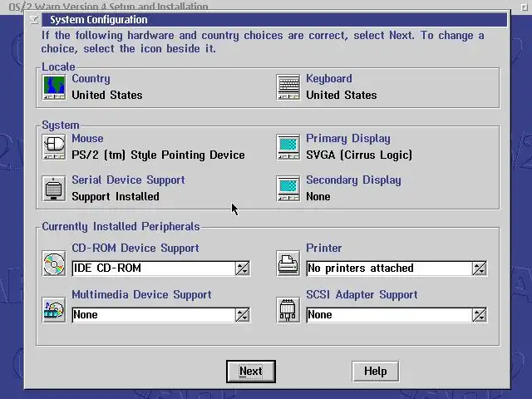The width and height of the screenshot is (532, 399).
Task: Select the Mouse configuration icon
Action: point(54,147)
